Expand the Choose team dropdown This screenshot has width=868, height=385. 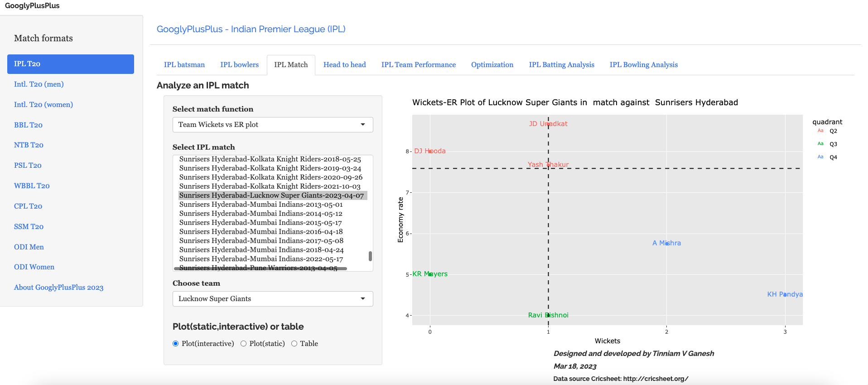[x=272, y=299]
